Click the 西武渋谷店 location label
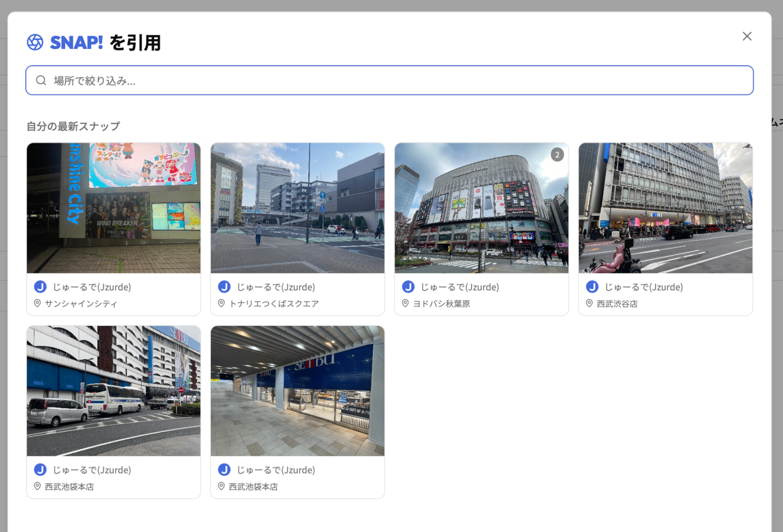783x532 pixels. (617, 304)
